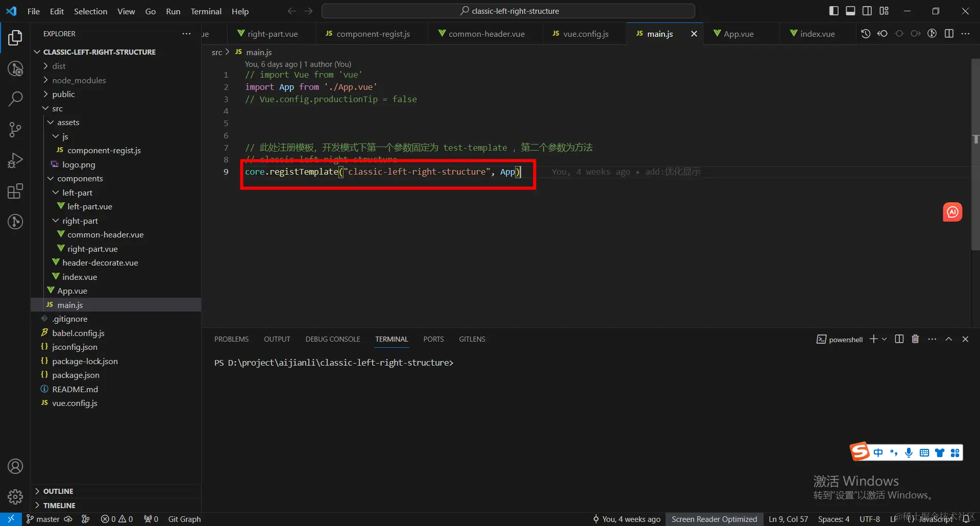Toggle the secondary side bar

[867, 11]
